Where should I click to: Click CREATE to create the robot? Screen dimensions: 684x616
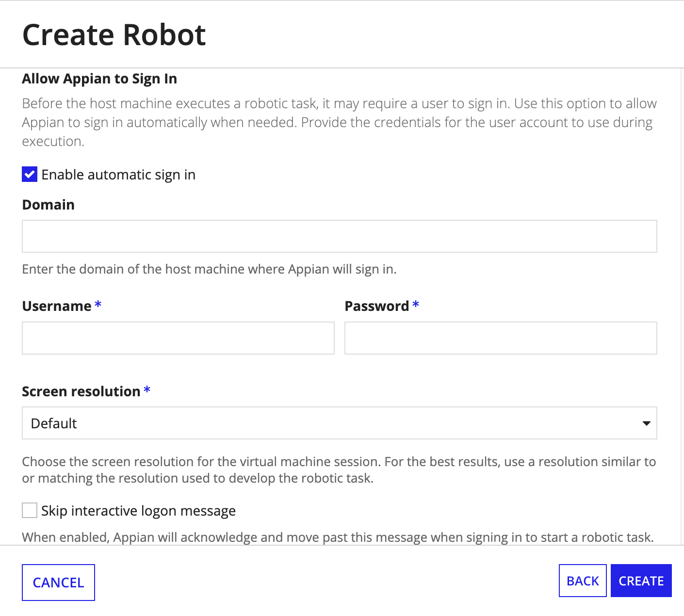pos(641,581)
